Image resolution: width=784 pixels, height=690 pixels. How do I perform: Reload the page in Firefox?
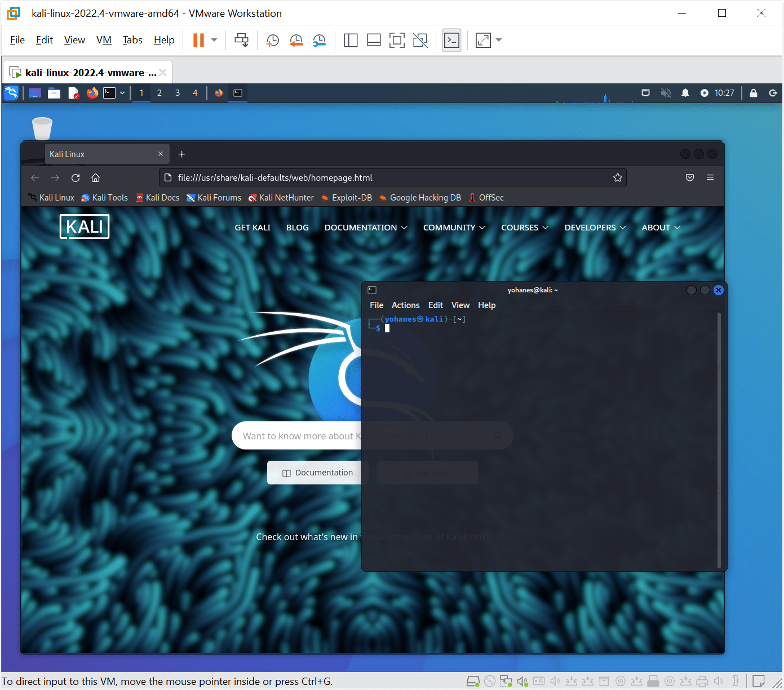(76, 178)
